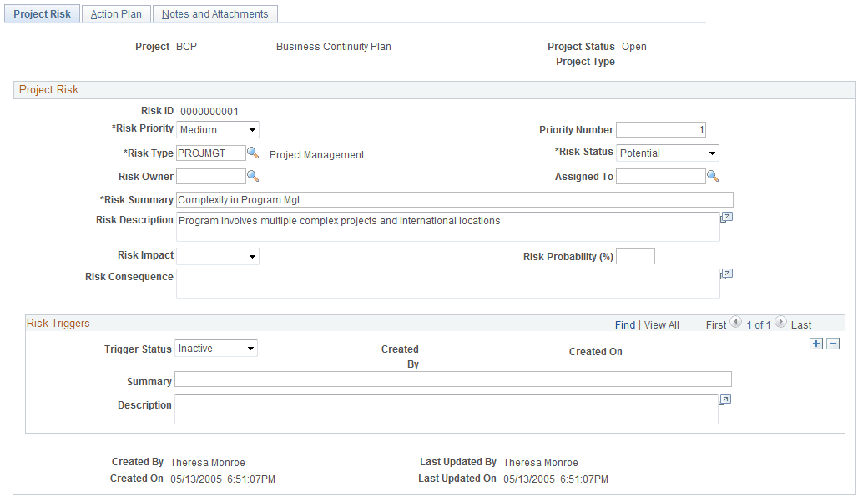Open the Assigned To lookup magnifier
This screenshot has height=502, width=868.
714,176
